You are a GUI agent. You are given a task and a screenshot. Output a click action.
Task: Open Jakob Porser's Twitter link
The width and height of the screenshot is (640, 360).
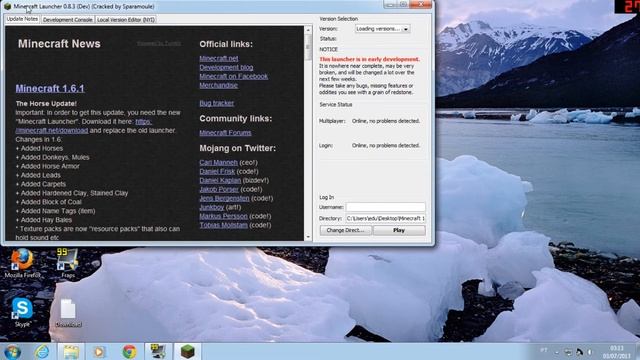[x=219, y=189]
